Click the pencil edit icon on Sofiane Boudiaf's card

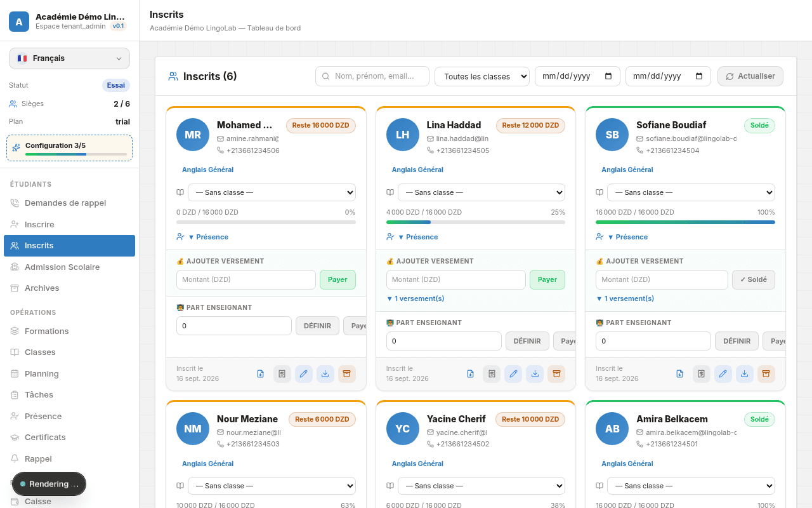point(723,373)
